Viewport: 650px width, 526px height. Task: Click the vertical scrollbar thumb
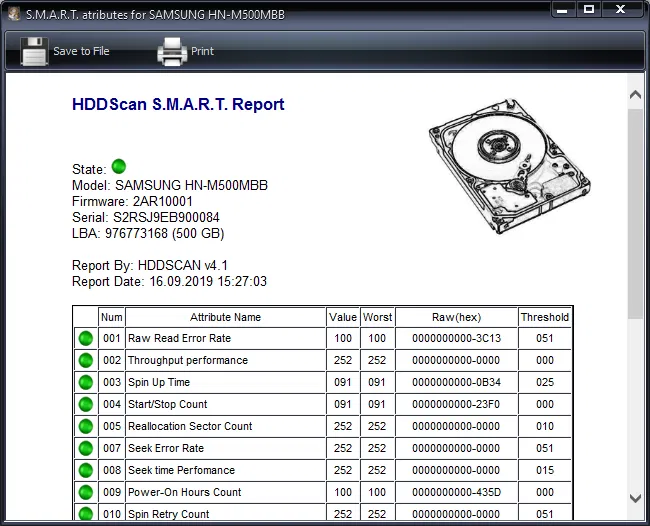[x=635, y=213]
